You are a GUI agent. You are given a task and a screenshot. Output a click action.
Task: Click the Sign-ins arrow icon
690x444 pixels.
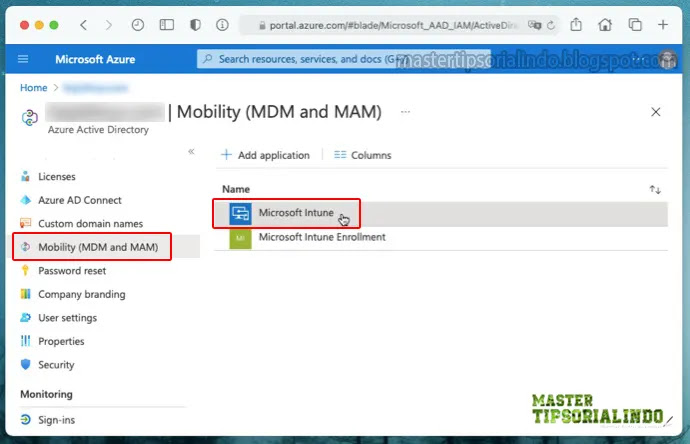click(x=26, y=420)
